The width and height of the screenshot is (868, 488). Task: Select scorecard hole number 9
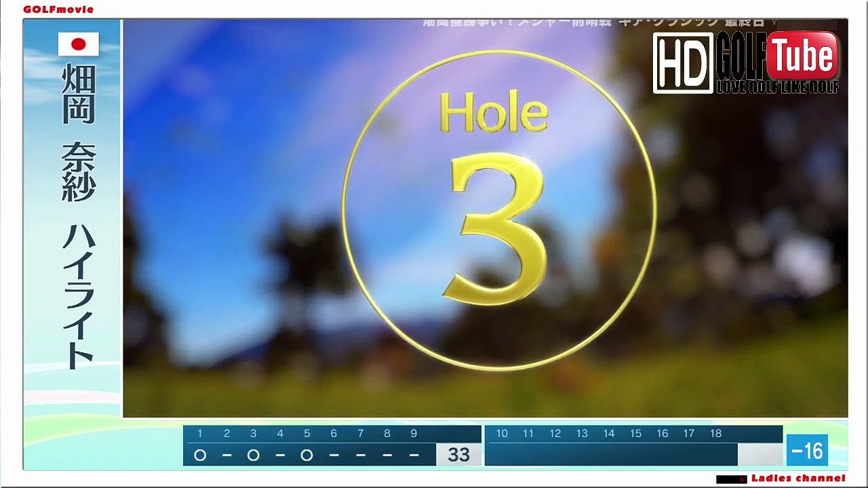pyautogui.click(x=414, y=434)
